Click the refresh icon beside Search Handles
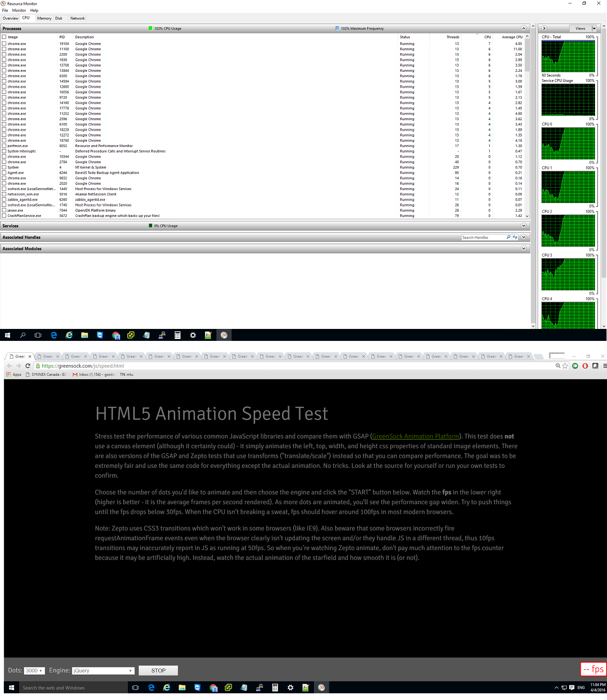The height and width of the screenshot is (700, 607). [515, 237]
